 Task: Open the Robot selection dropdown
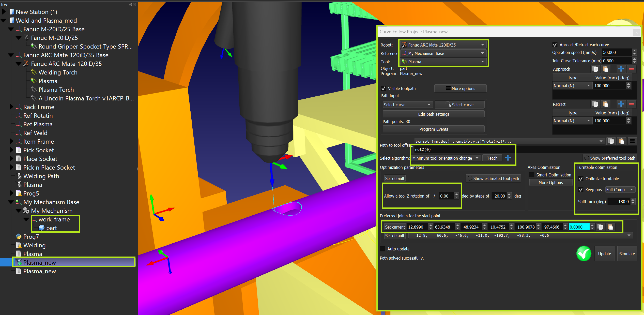[x=443, y=45]
